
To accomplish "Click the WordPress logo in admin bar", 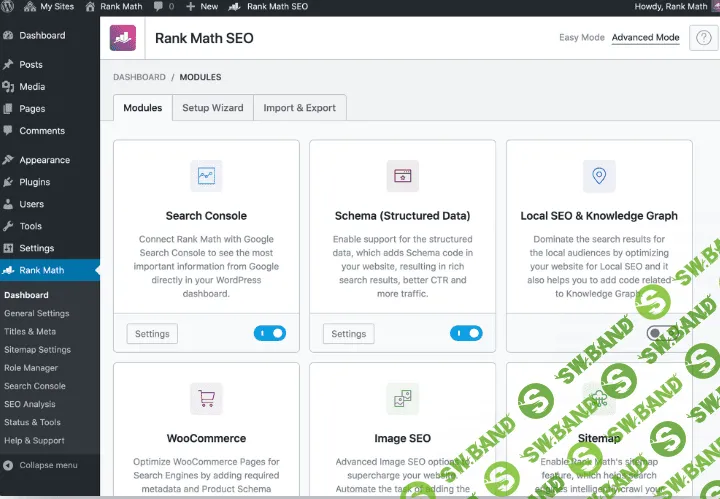I will pyautogui.click(x=8, y=6).
